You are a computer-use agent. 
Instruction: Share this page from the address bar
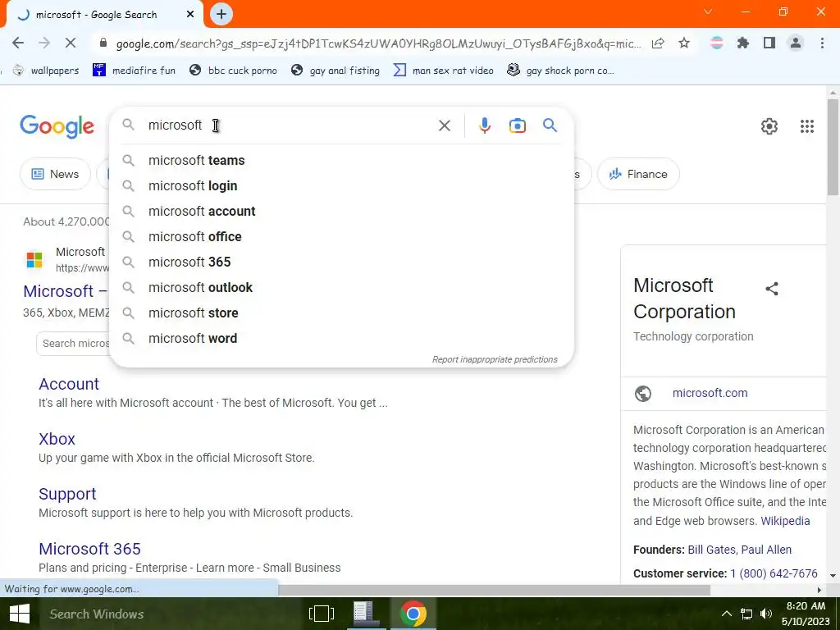pyautogui.click(x=659, y=43)
